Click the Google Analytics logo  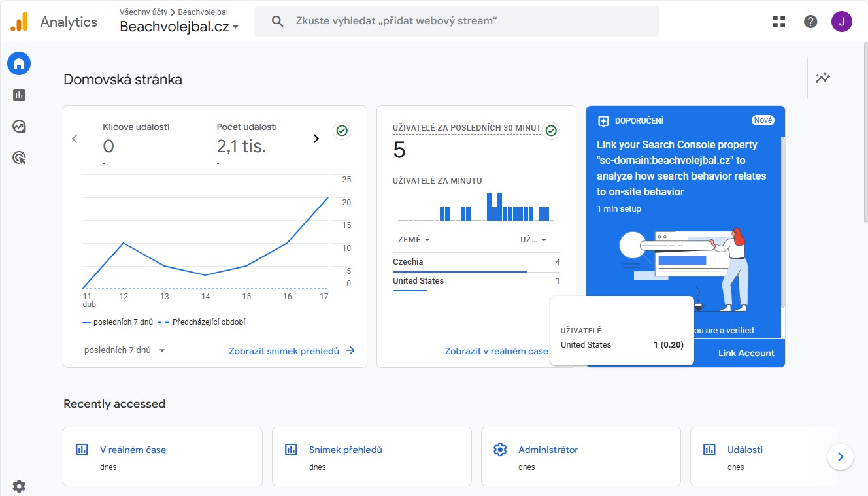(19, 22)
